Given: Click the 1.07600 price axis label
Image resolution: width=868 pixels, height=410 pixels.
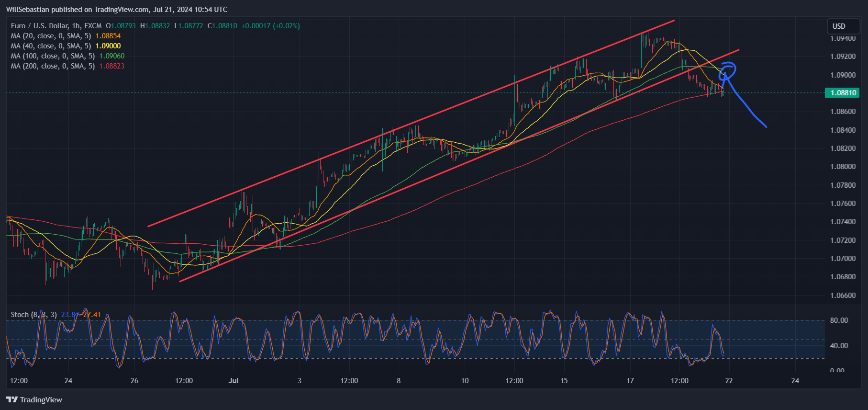Looking at the screenshot, I should pos(843,204).
